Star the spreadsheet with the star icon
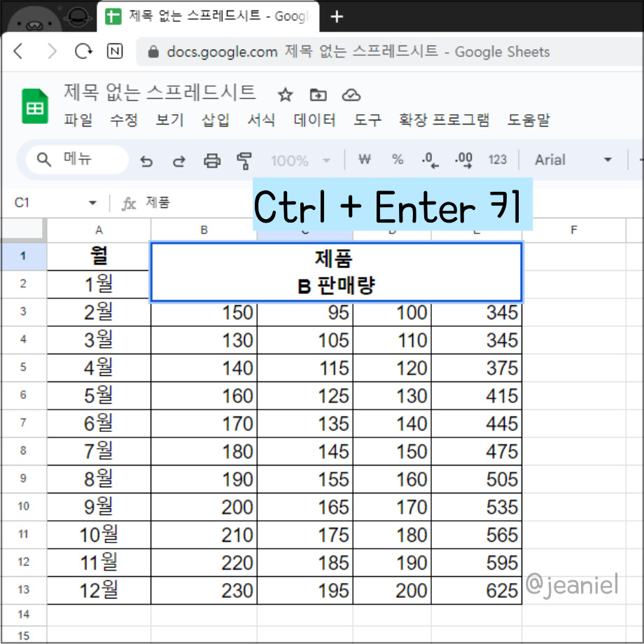 pyautogui.click(x=285, y=94)
